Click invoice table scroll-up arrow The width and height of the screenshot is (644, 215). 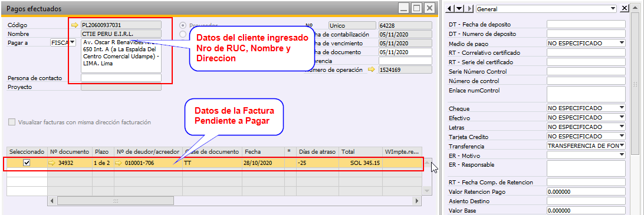[427, 163]
